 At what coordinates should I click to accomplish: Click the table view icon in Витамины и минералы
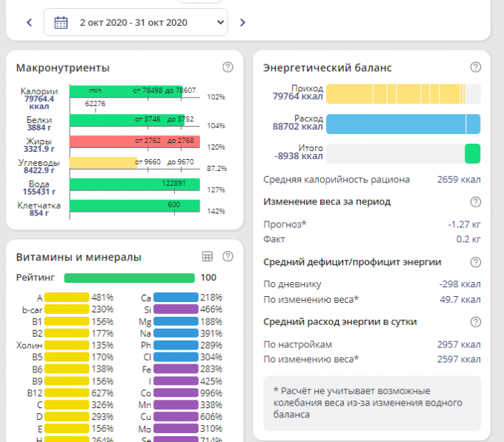(x=208, y=256)
